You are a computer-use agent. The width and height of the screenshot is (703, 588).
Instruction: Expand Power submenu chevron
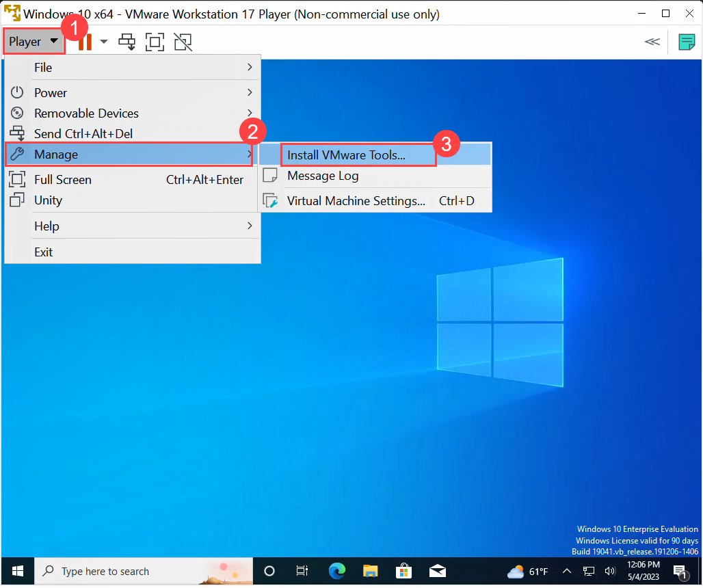[250, 92]
